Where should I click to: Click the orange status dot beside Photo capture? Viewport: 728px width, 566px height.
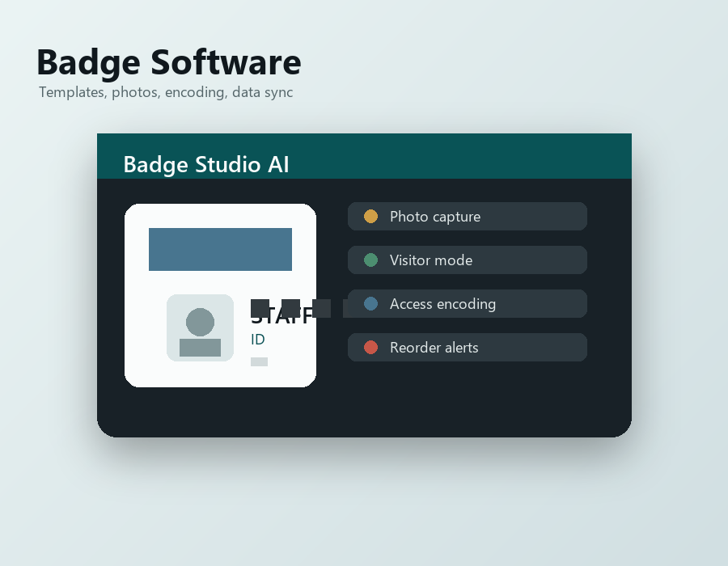[370, 216]
